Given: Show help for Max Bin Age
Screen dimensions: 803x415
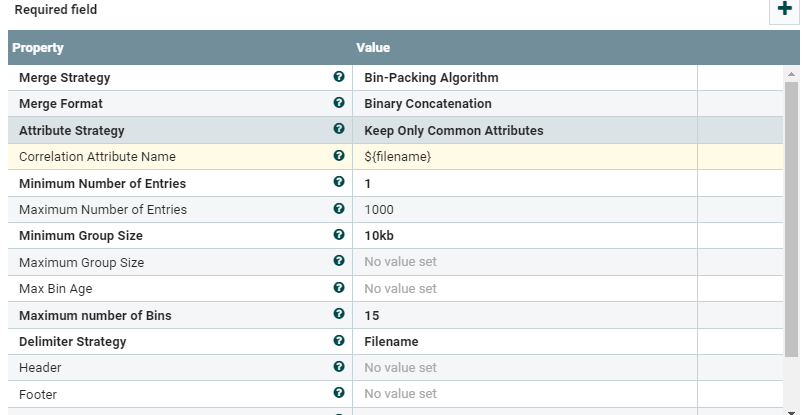Looking at the screenshot, I should (x=339, y=288).
